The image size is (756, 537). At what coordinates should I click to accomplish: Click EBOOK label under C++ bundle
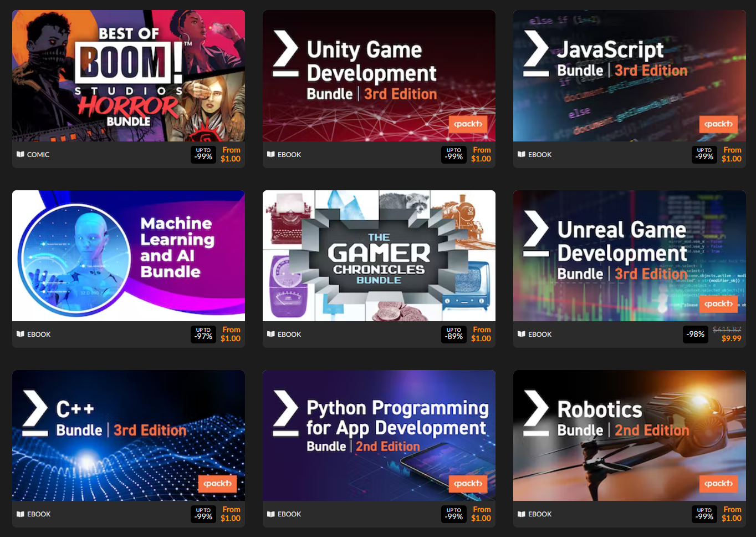coord(39,514)
